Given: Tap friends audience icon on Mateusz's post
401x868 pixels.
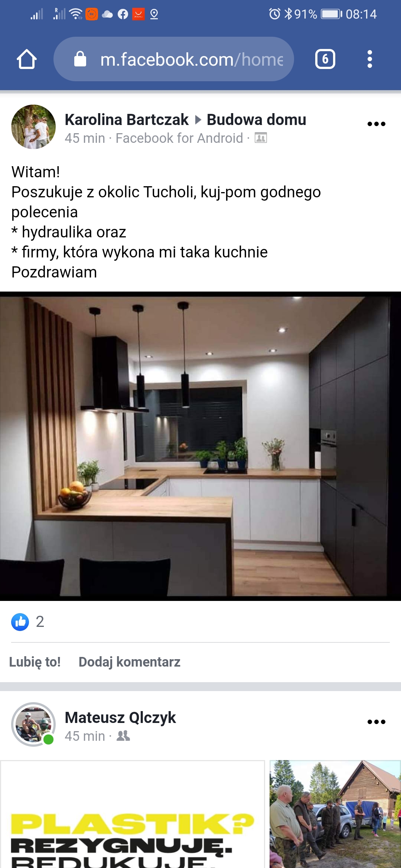Looking at the screenshot, I should 123,736.
